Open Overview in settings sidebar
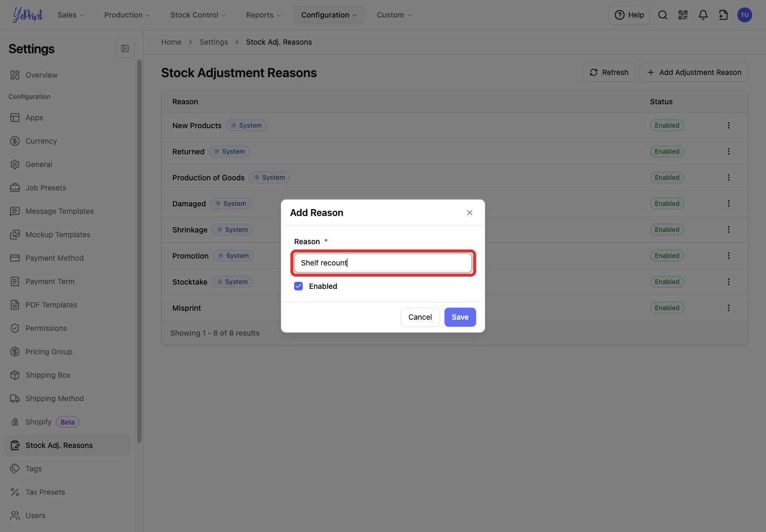Image resolution: width=766 pixels, height=532 pixels. [x=68, y=75]
